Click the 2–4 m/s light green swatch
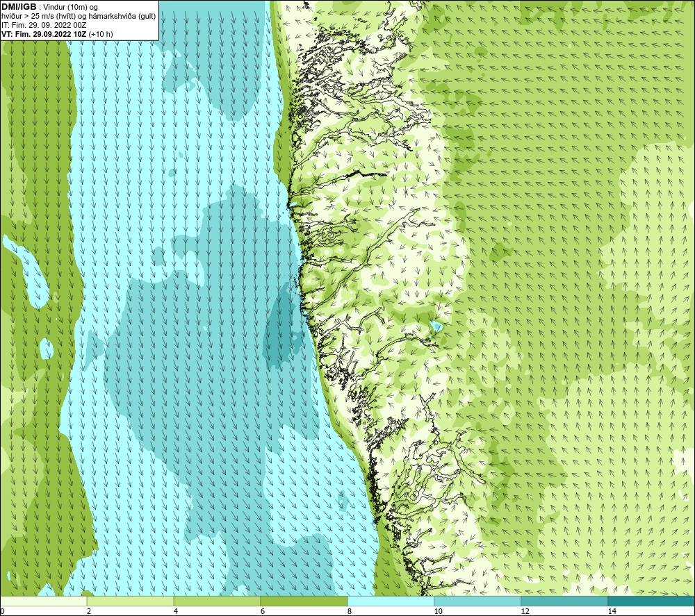Screen dimensions: 695x616 point(131,601)
